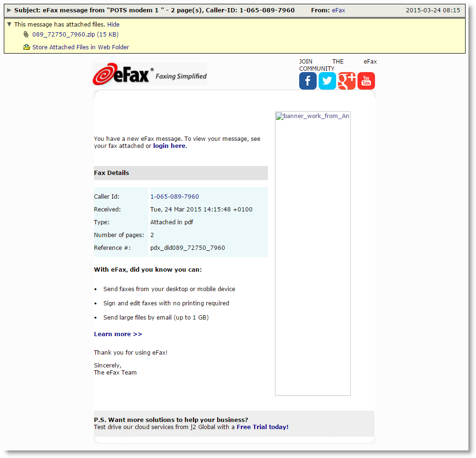
Task: Open the Free Trial today! link
Action: pos(263,427)
